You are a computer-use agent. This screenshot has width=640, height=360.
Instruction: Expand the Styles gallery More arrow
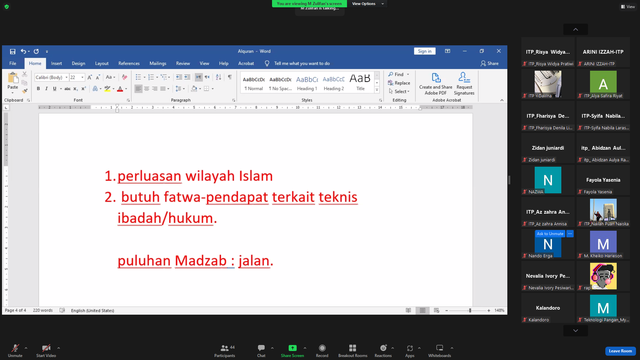pyautogui.click(x=377, y=90)
